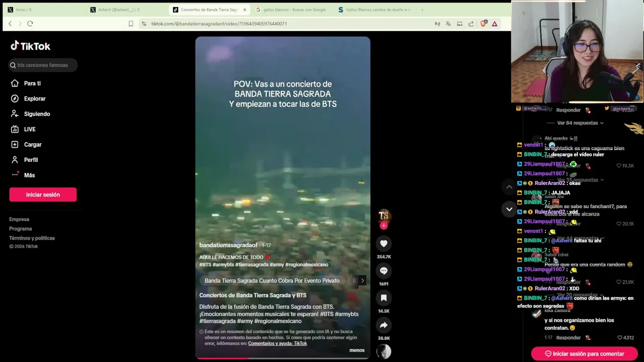Open LIVE icon in sidebar

pyautogui.click(x=15, y=129)
